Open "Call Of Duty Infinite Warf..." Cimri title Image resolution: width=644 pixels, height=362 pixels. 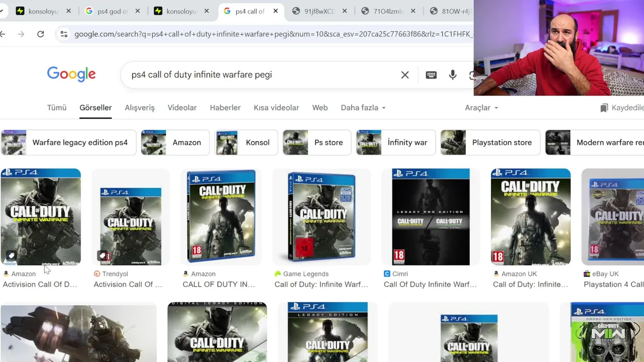pos(430,285)
